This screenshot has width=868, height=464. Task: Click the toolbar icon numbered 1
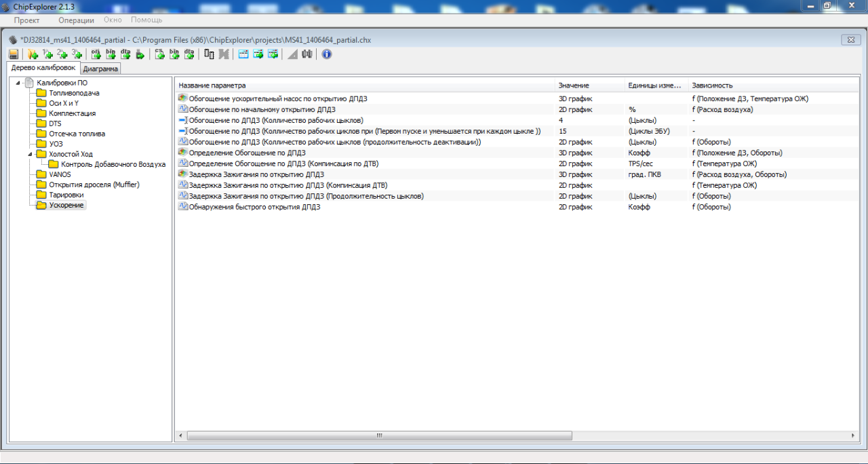pyautogui.click(x=47, y=54)
